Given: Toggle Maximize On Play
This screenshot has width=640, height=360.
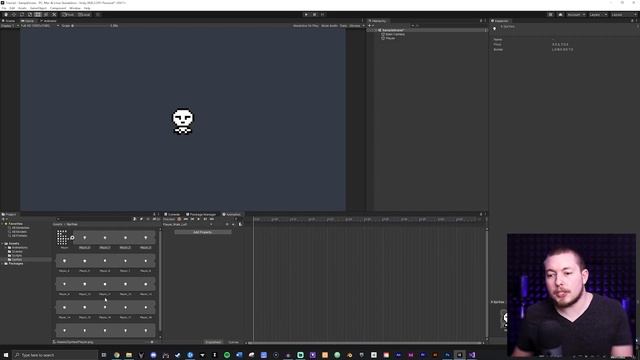Looking at the screenshot, I should pyautogui.click(x=305, y=26).
